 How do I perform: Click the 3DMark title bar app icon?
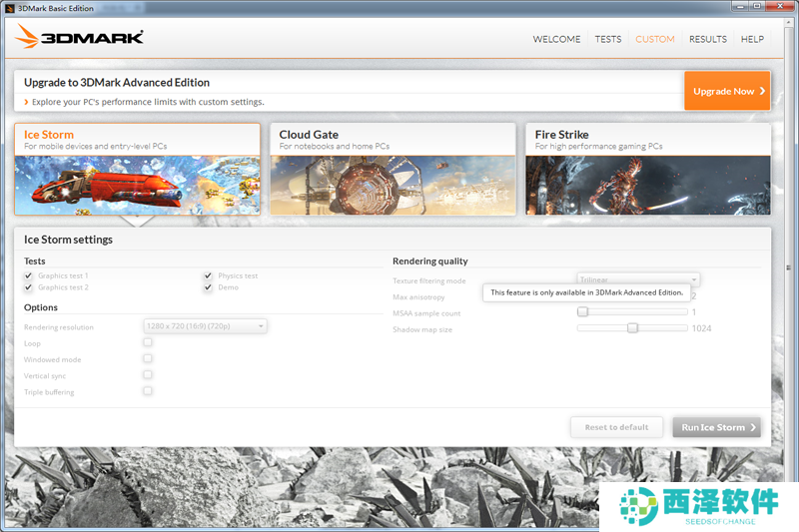[x=9, y=8]
